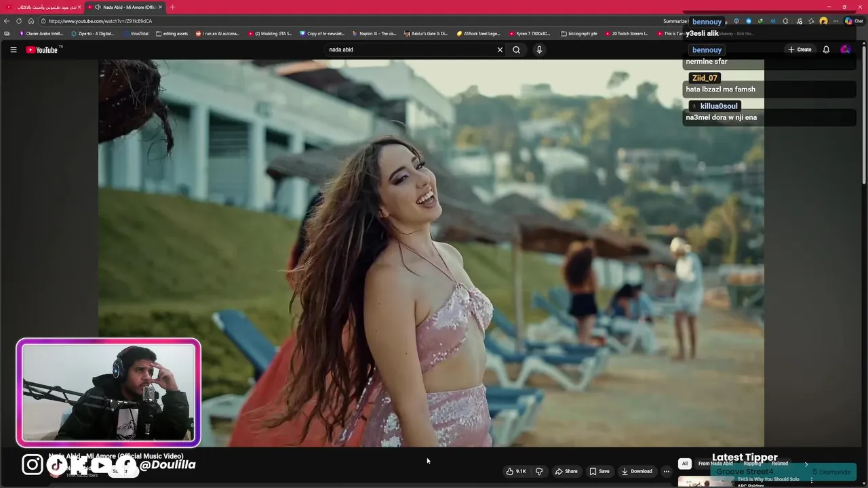Open the browser profile avatar
The image size is (868, 488).
tap(823, 21)
